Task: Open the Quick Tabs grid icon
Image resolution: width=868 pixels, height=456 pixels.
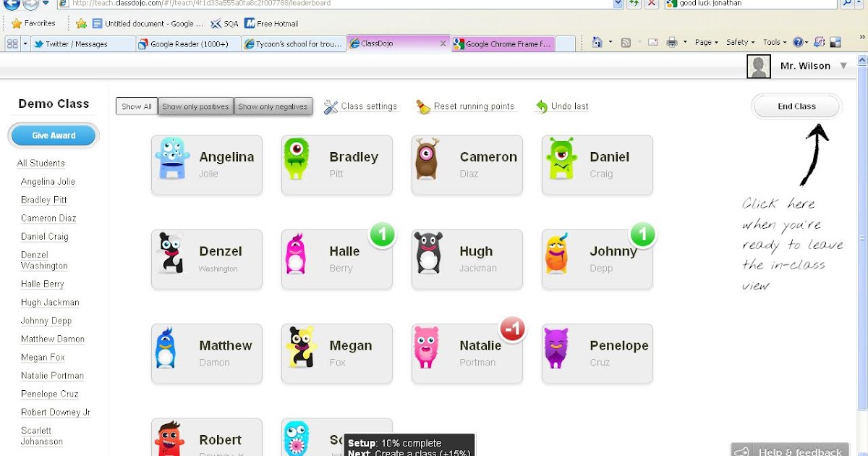Action: (12, 43)
